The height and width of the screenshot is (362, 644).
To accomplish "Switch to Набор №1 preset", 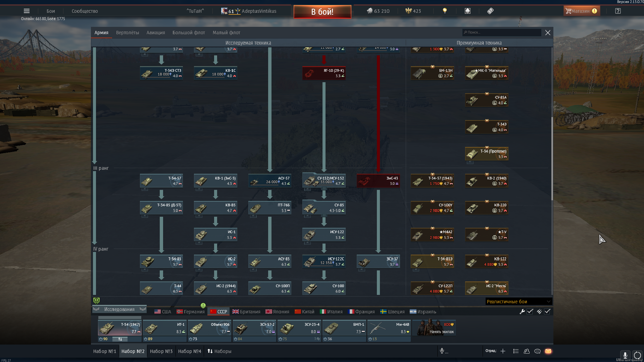I will pos(105,351).
